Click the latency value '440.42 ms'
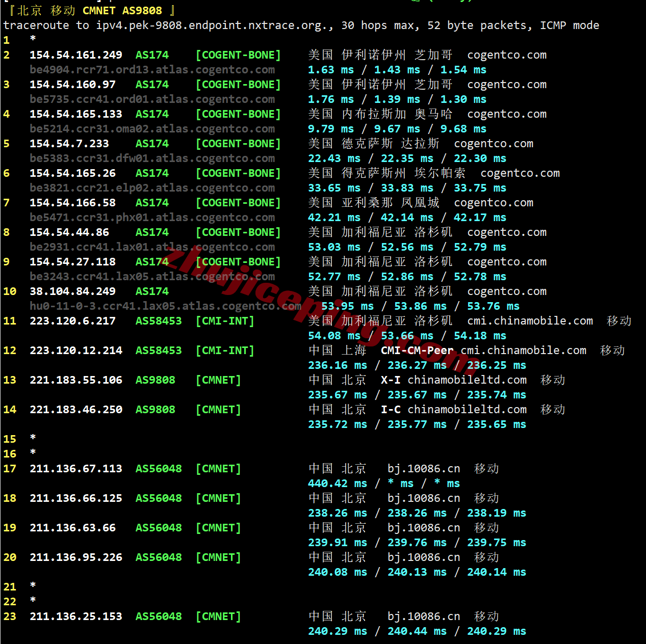 pos(338,484)
